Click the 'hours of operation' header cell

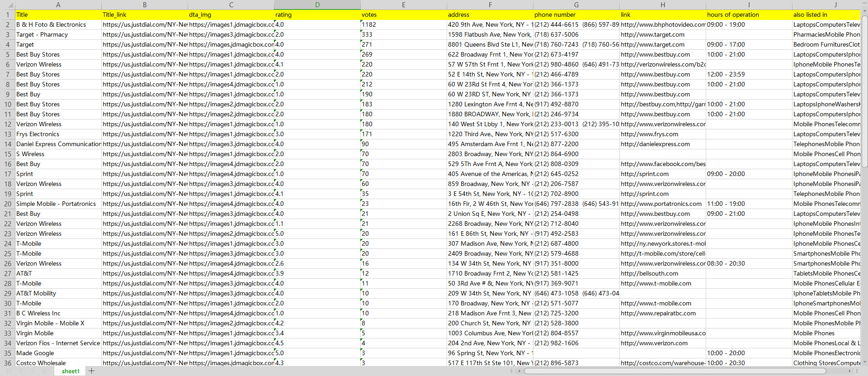coord(749,15)
